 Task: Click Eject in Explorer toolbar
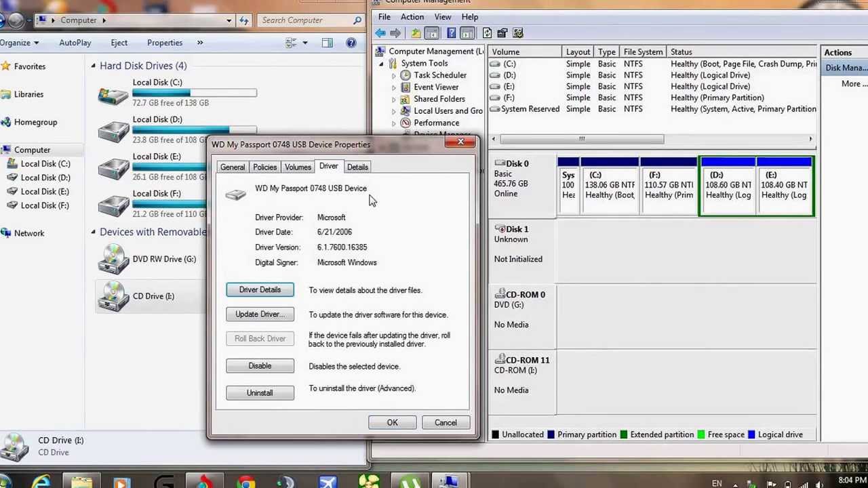click(x=119, y=43)
